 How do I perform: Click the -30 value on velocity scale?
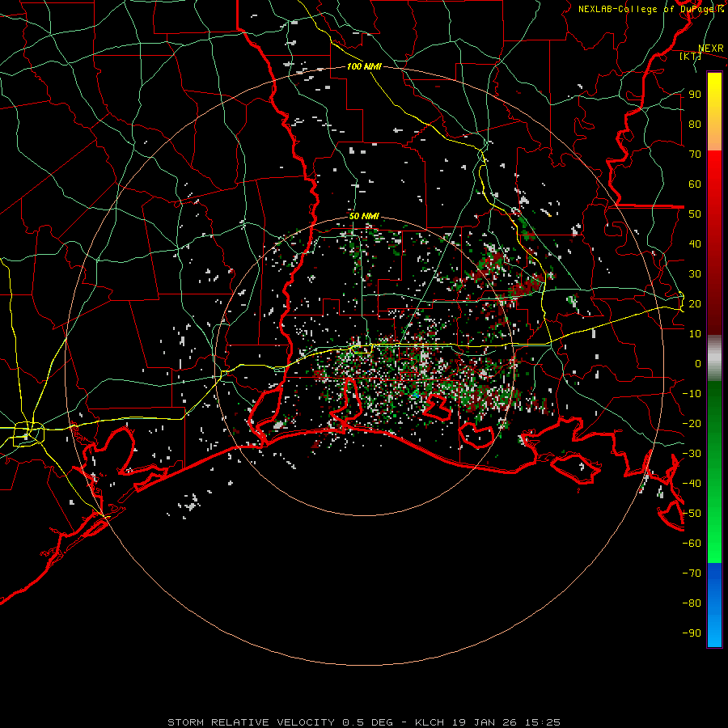[692, 454]
